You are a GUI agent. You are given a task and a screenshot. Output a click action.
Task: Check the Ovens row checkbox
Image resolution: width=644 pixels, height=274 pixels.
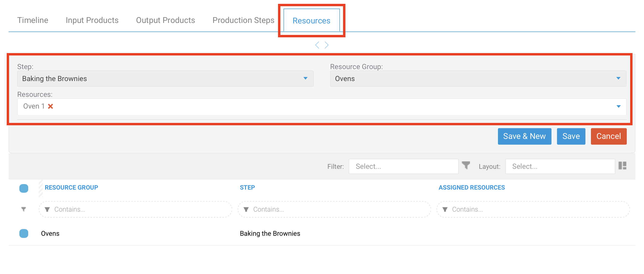tap(24, 234)
